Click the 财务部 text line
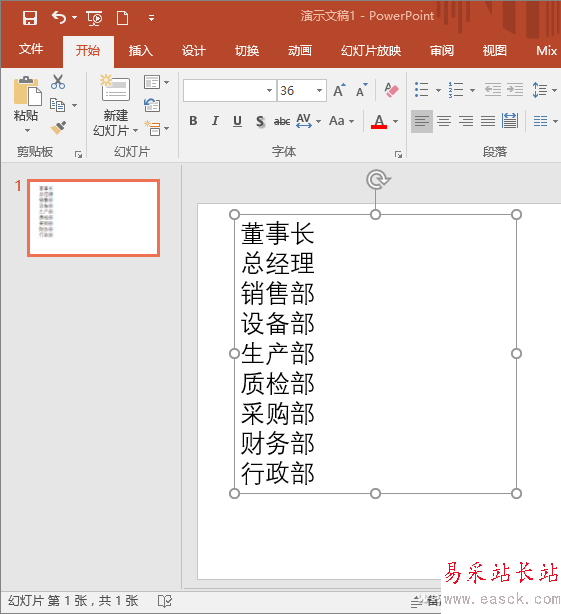 pos(278,444)
